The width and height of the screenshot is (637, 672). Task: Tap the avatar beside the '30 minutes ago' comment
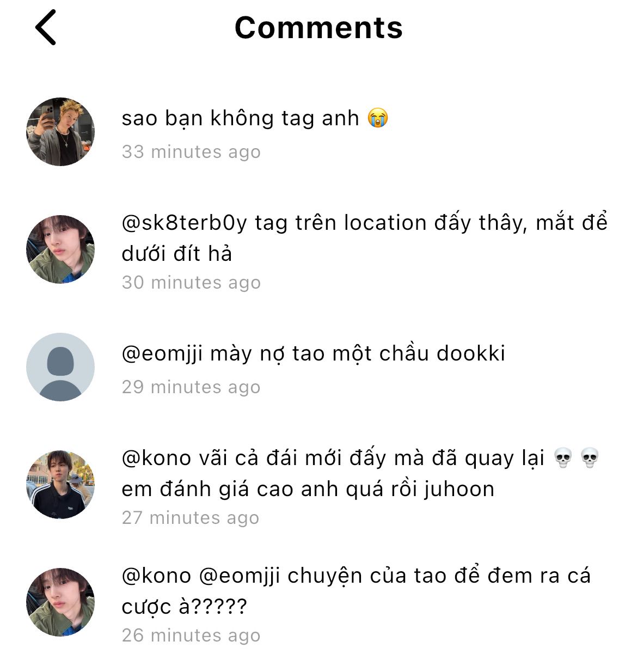point(60,249)
